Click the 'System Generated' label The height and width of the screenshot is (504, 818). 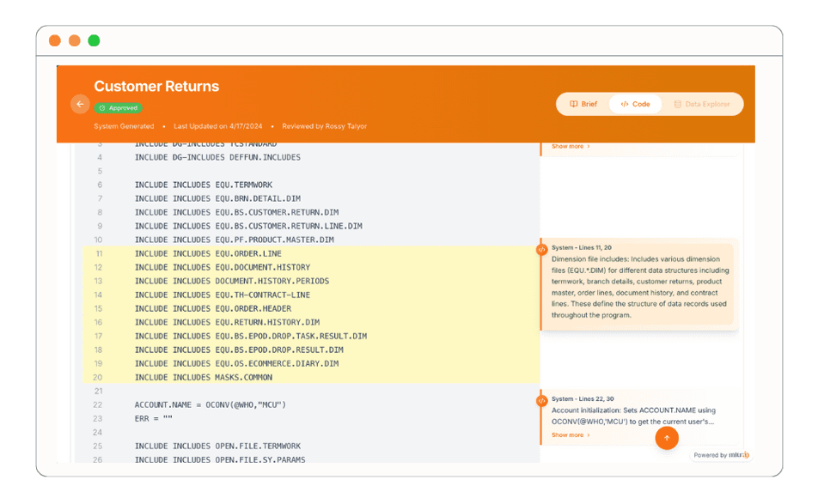(124, 126)
